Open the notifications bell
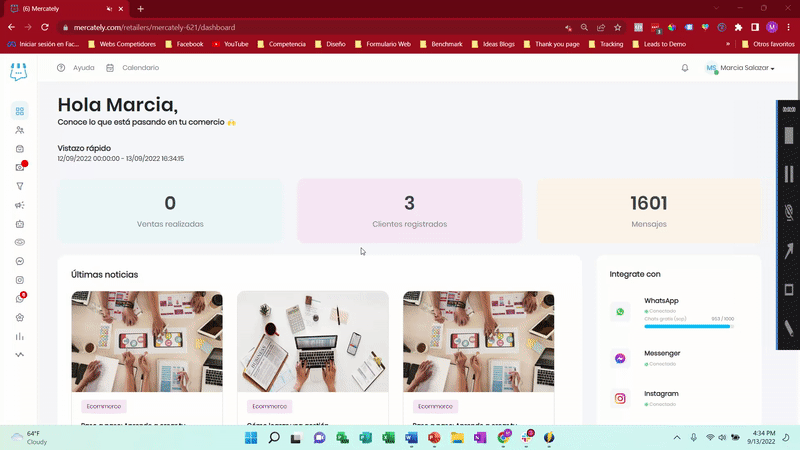 (x=685, y=68)
